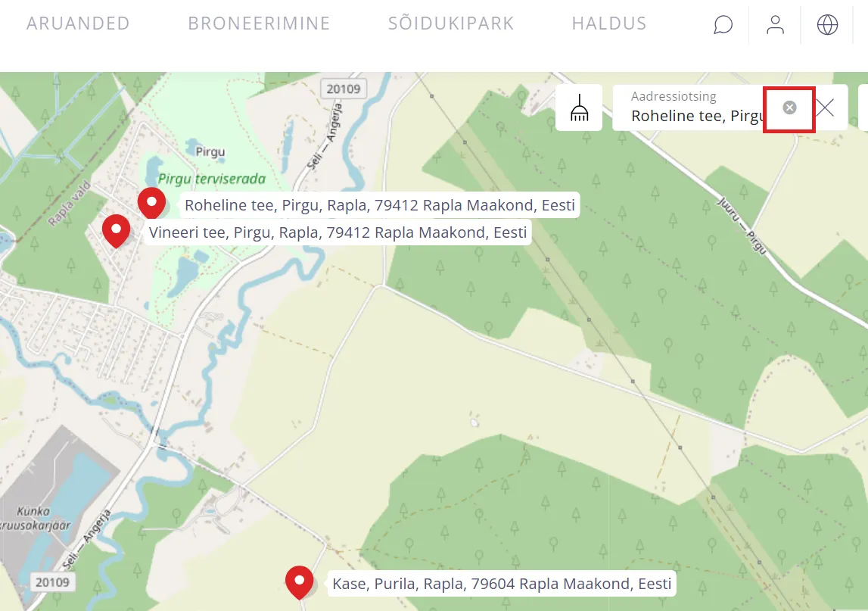Clear the address search text
This screenshot has height=611, width=868.
click(789, 108)
